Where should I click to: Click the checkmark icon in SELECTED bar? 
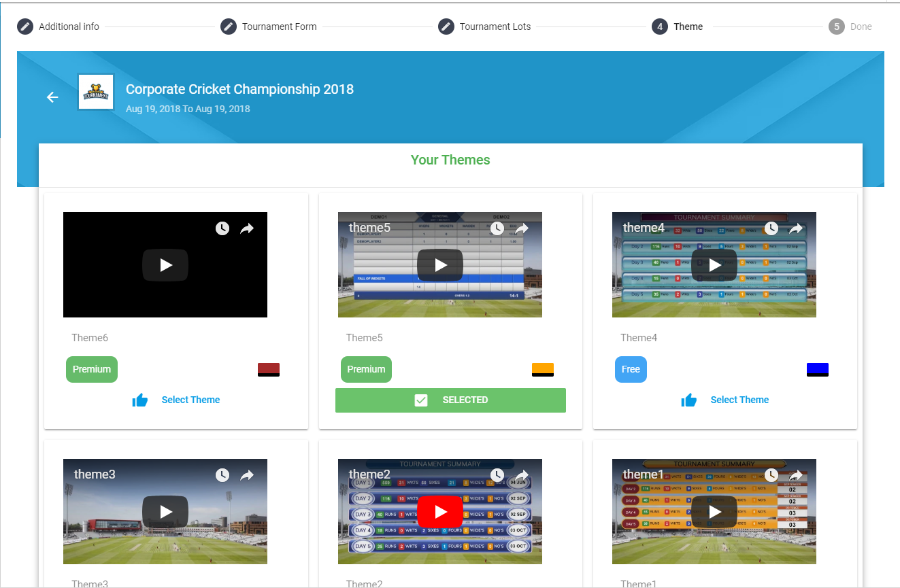tap(421, 400)
